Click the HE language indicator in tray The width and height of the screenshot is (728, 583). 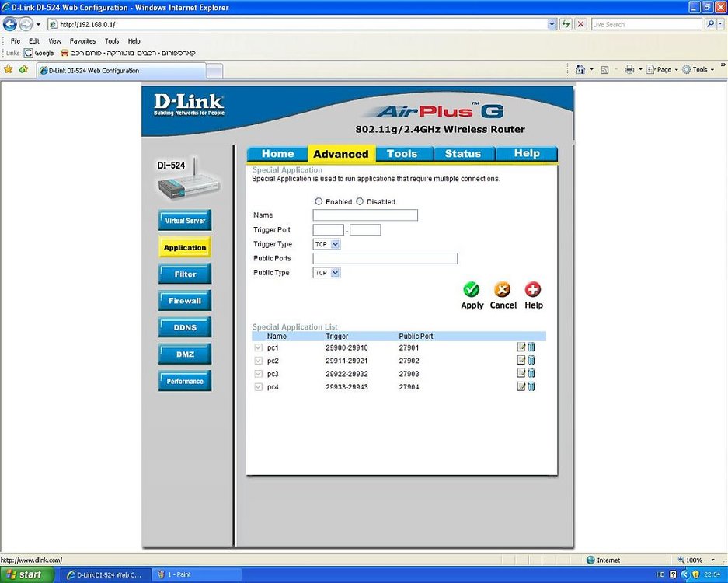click(660, 574)
